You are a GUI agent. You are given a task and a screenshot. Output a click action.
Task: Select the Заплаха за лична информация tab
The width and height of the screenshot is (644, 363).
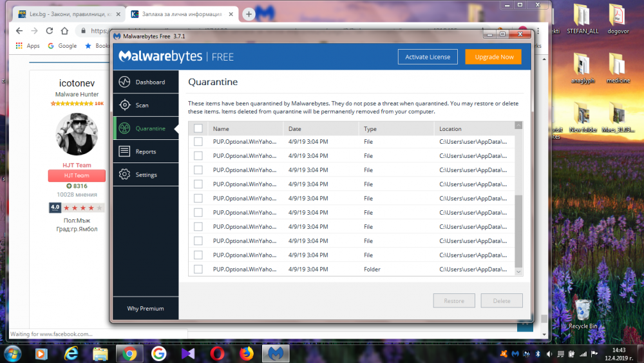click(182, 14)
